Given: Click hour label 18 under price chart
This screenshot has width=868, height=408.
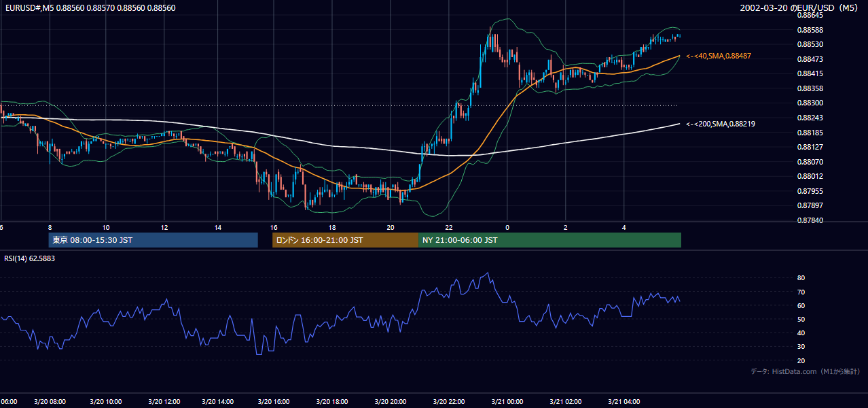Looking at the screenshot, I should click(332, 227).
